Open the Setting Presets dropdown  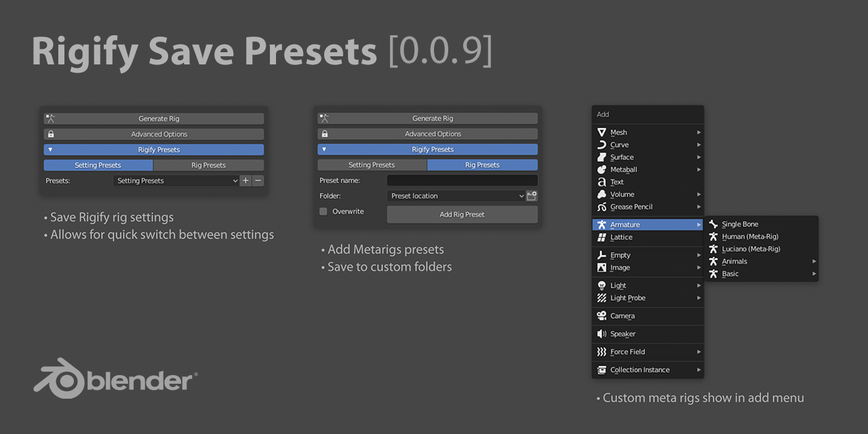[176, 181]
